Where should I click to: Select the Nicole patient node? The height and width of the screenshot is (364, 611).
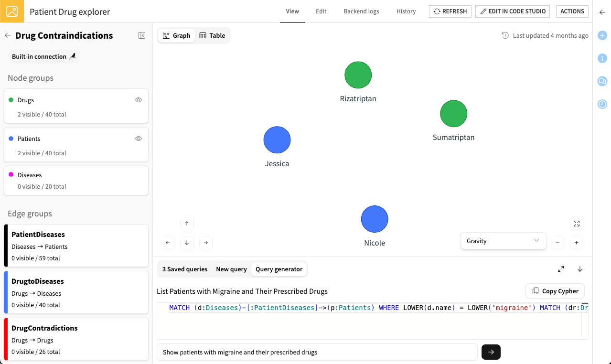375,219
